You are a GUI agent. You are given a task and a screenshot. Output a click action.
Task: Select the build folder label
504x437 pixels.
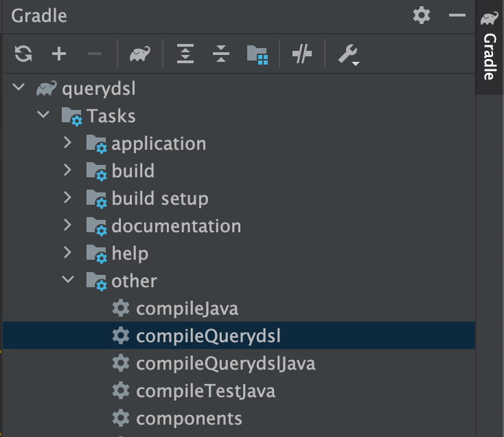(133, 170)
